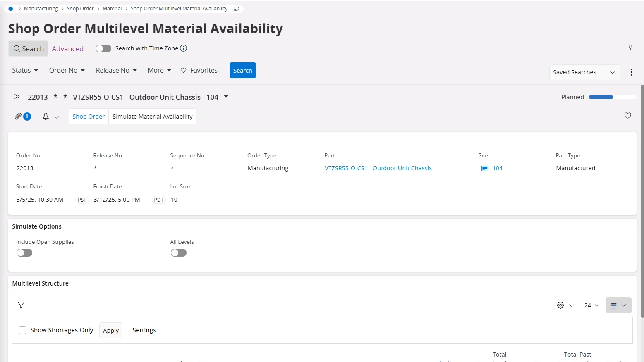Open the record selector dropdown for 22013
Viewport: 644px width, 362px height.
point(226,97)
